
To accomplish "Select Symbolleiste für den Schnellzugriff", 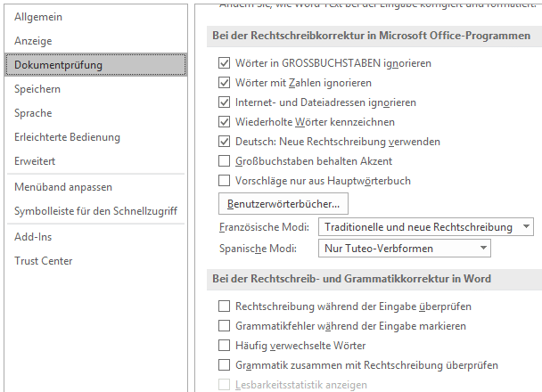I will pyautogui.click(x=95, y=211).
